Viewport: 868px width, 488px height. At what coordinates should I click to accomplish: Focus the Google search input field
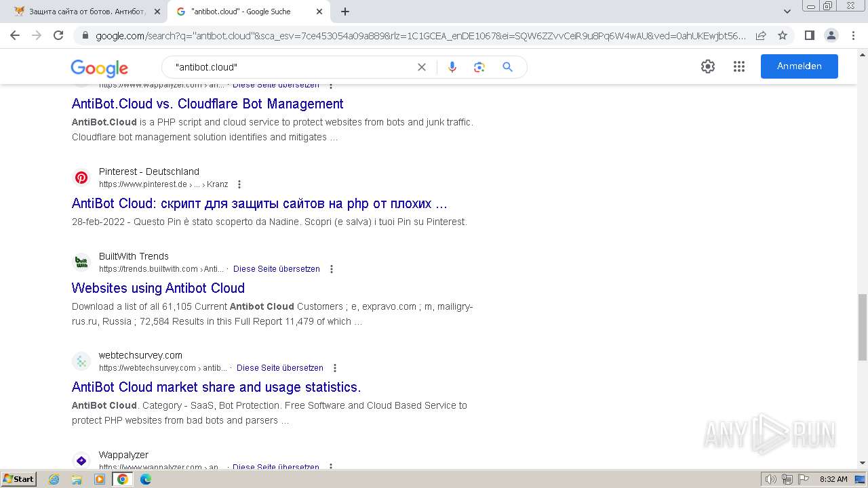[292, 67]
